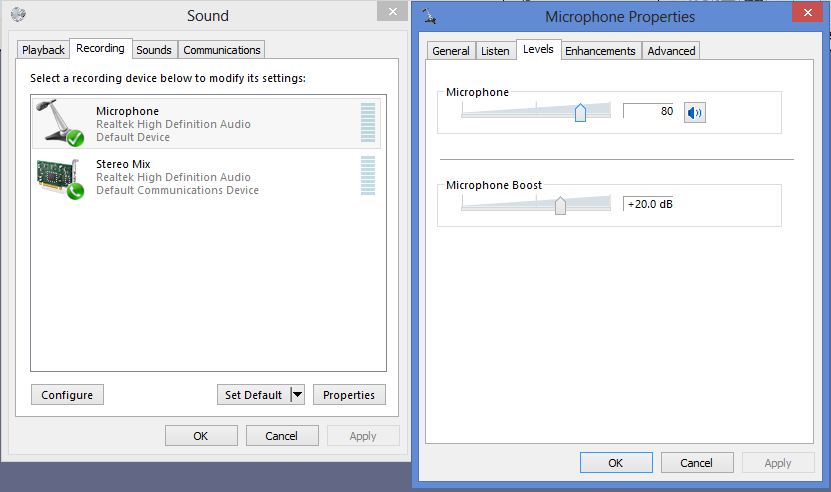Viewport: 831px width, 492px height.
Task: Click the Properties button in Sound window
Action: click(349, 395)
